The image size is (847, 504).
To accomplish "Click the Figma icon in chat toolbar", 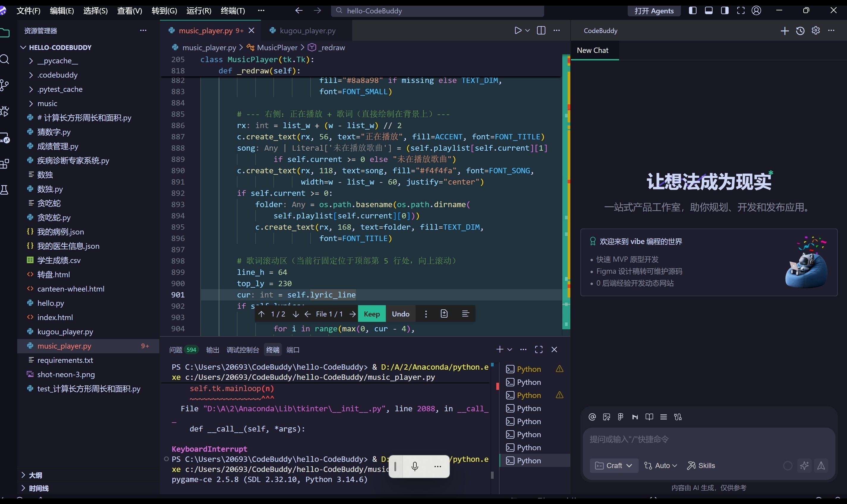I will [621, 417].
